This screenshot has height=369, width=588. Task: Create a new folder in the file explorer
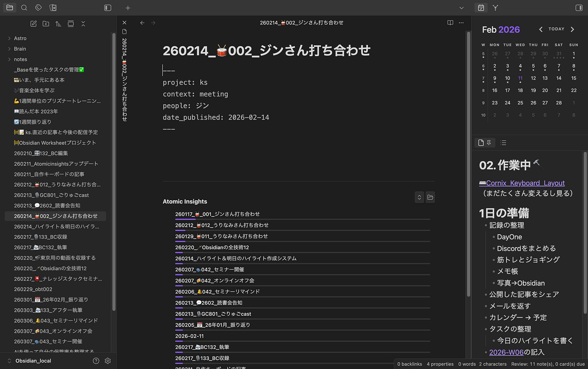pos(46,23)
